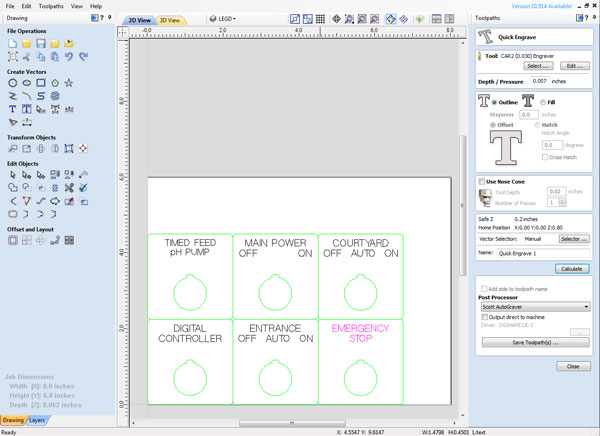Open the Toolpaths menu
Image resolution: width=600 pixels, height=436 pixels.
pyautogui.click(x=63, y=6)
